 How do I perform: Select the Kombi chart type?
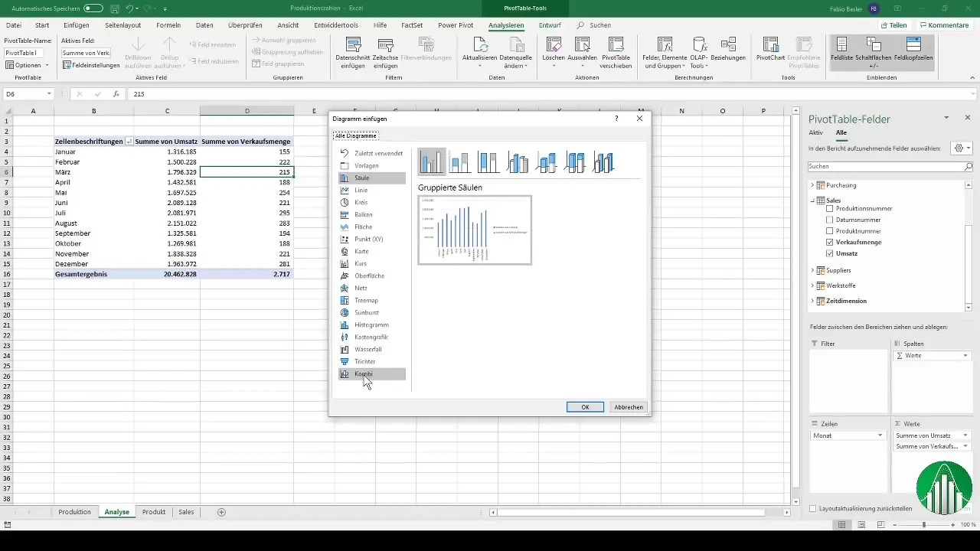pyautogui.click(x=371, y=374)
